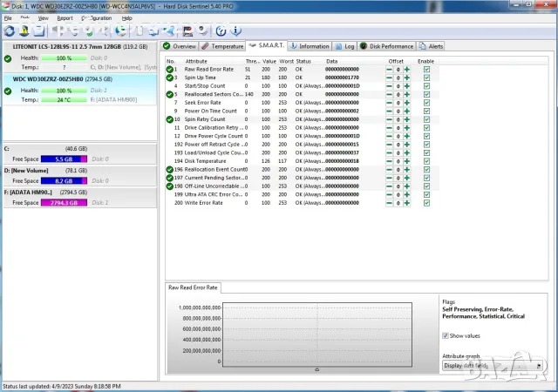This screenshot has width=558, height=392.
Task: Toggle Enable checkbox for Write Error Rate
Action: pyautogui.click(x=426, y=203)
